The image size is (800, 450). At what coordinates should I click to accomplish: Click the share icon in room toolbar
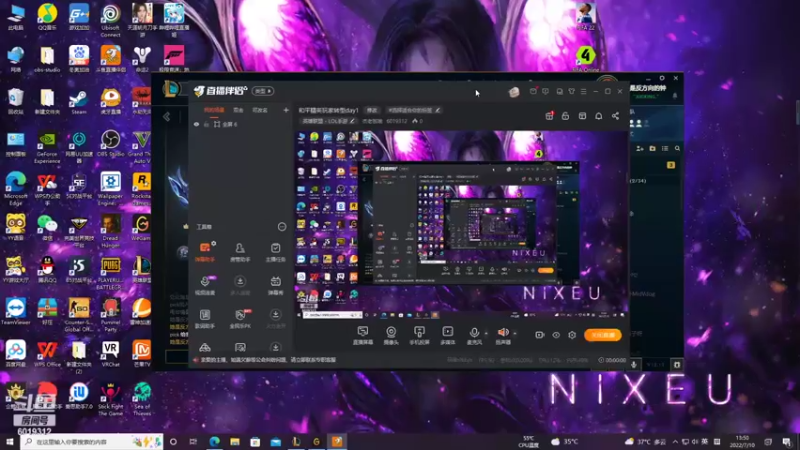pyautogui.click(x=615, y=116)
